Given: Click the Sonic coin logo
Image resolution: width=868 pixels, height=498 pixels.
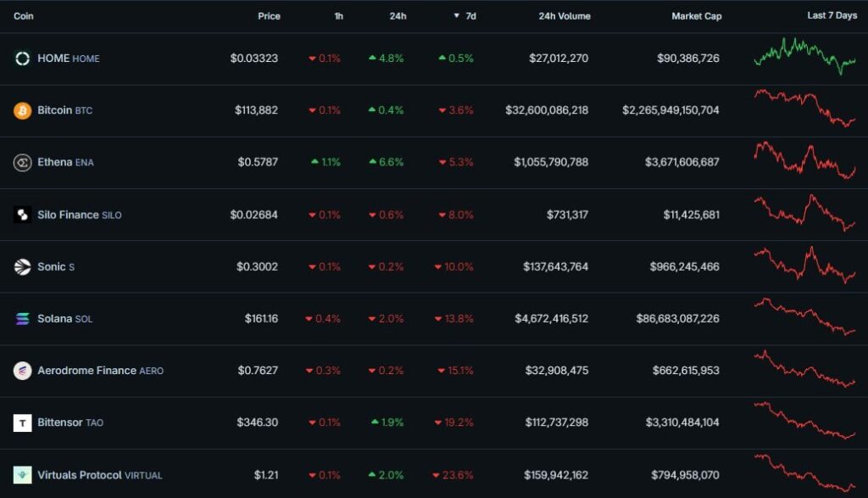Looking at the screenshot, I should pos(24,266).
